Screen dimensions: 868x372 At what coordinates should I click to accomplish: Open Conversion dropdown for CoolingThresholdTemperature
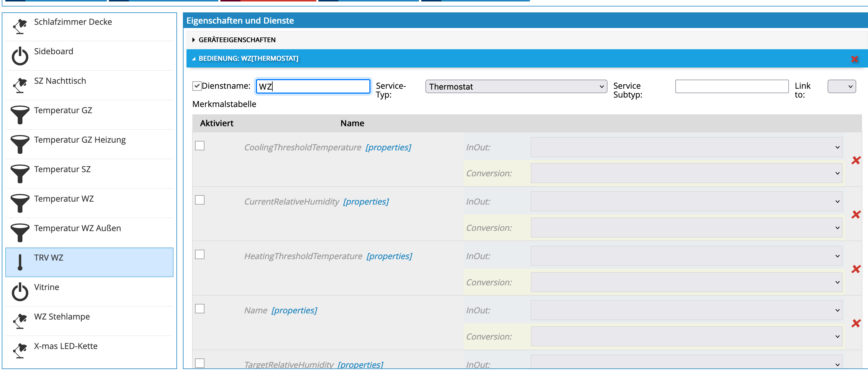coord(686,173)
